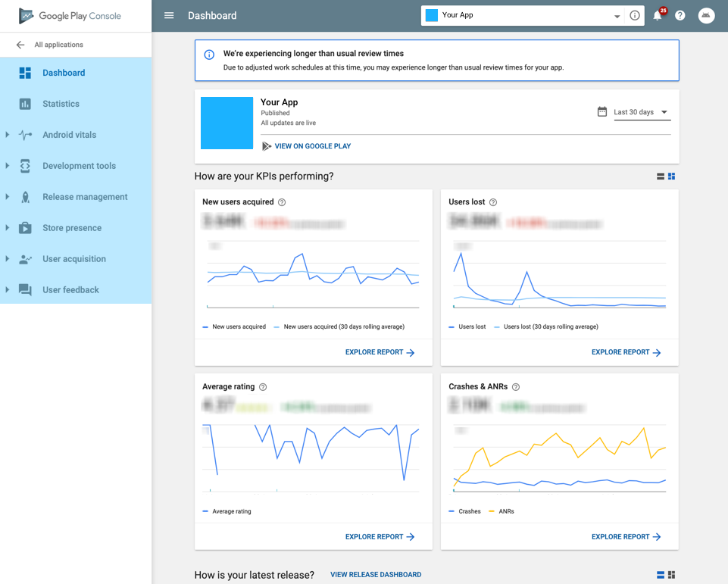Image resolution: width=728 pixels, height=584 pixels.
Task: Click the Android vitals pulse icon
Action: tap(25, 135)
